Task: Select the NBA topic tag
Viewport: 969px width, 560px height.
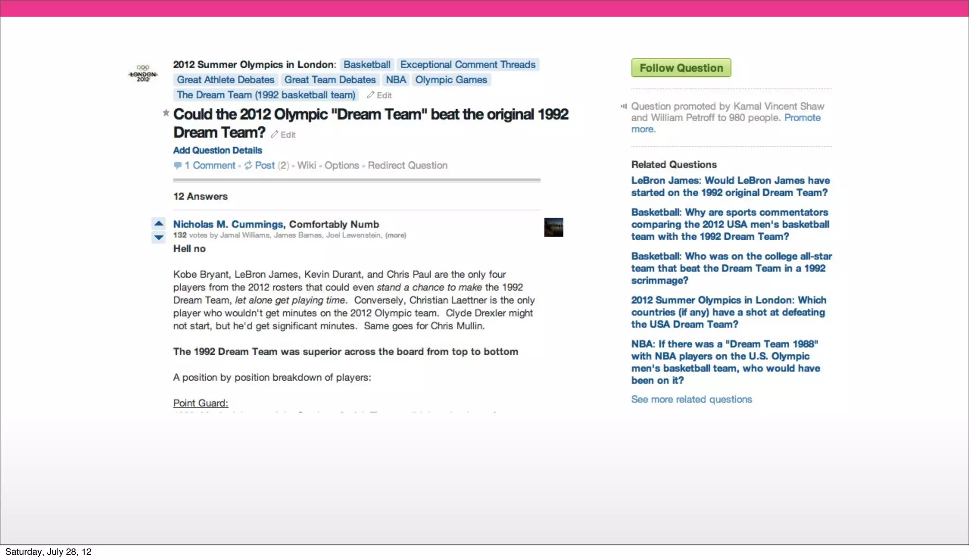Action: coord(396,80)
